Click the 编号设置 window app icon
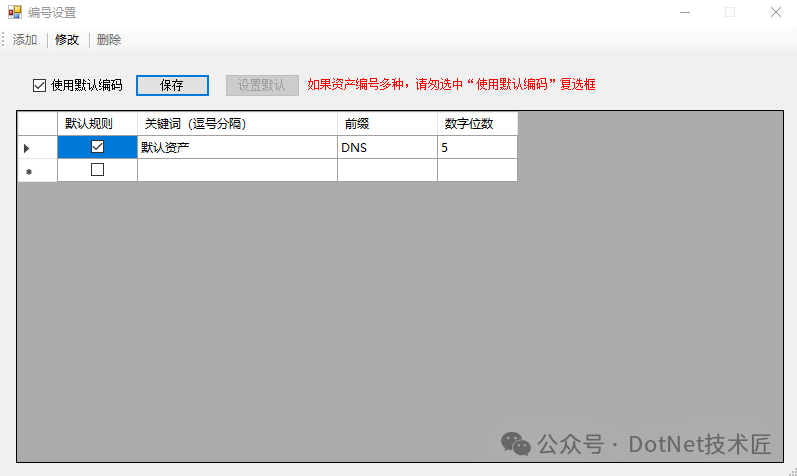Image resolution: width=797 pixels, height=476 pixels. 15,12
